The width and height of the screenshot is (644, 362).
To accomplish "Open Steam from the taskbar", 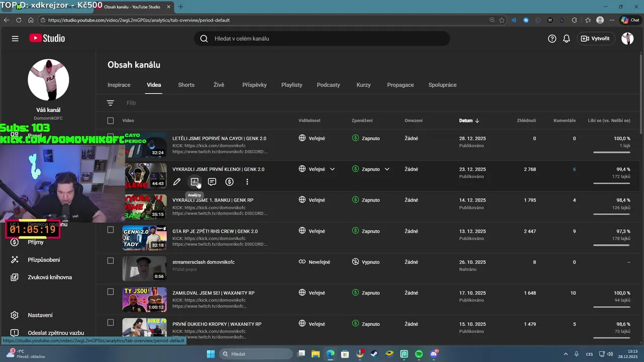I will coord(374,354).
